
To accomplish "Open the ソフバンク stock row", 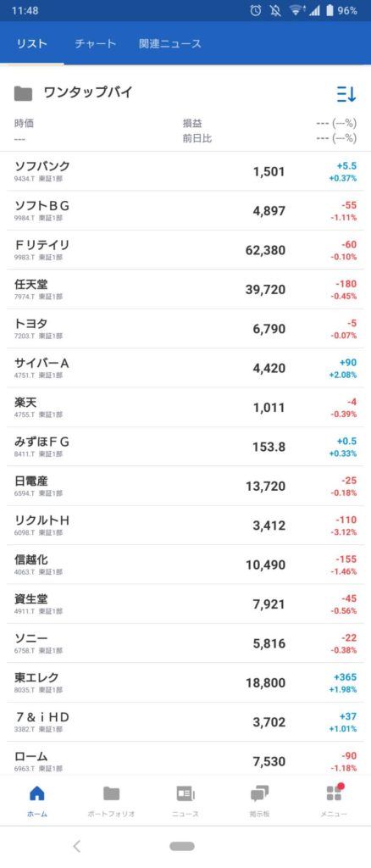I will [x=185, y=171].
